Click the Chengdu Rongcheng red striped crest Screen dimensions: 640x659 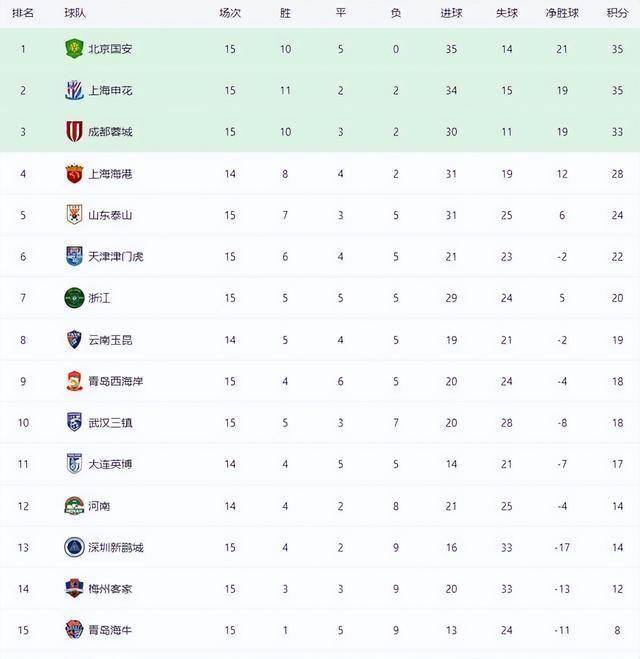point(74,132)
